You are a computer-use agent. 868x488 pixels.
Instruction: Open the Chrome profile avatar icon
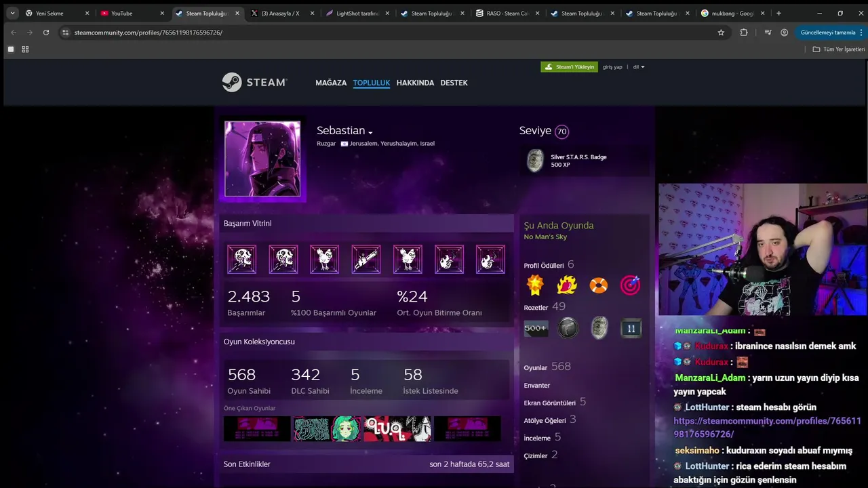[785, 33]
